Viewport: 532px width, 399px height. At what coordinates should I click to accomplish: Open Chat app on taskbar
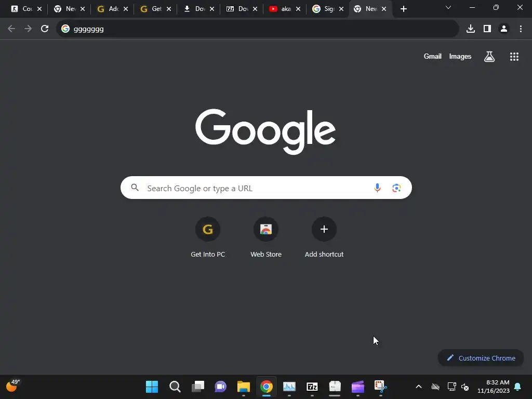[220, 387]
